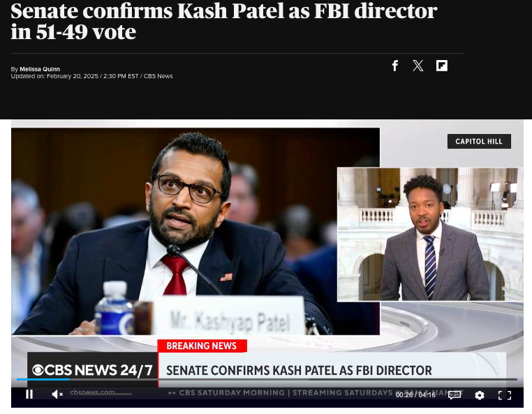532x414 pixels.
Task: Open the video settings gear menu
Action: 480,395
